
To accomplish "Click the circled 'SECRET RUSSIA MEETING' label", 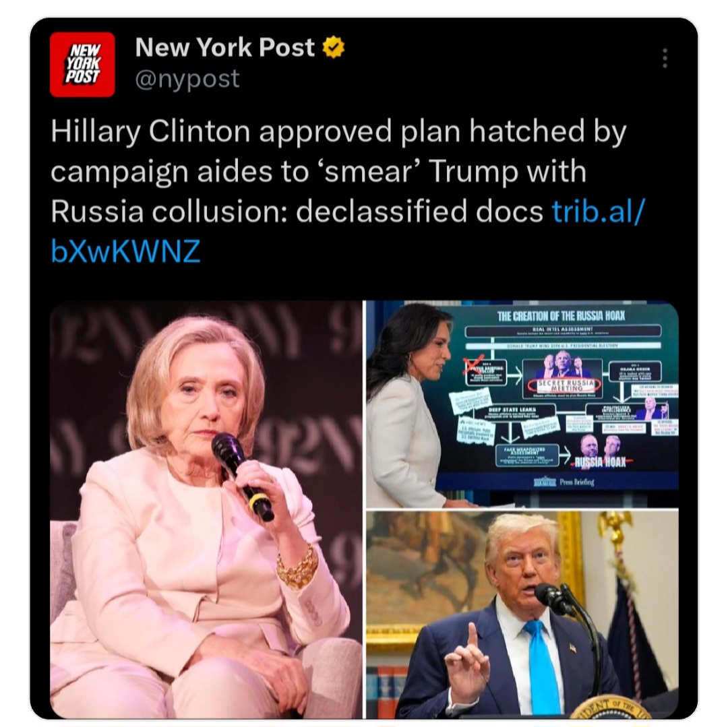I will (x=563, y=385).
